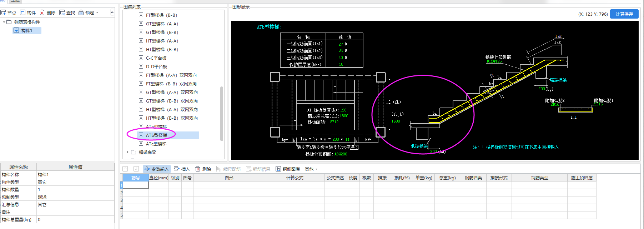Edit the 保护层厚度 value 15
Screen dimensions: 644x229
pos(341,64)
